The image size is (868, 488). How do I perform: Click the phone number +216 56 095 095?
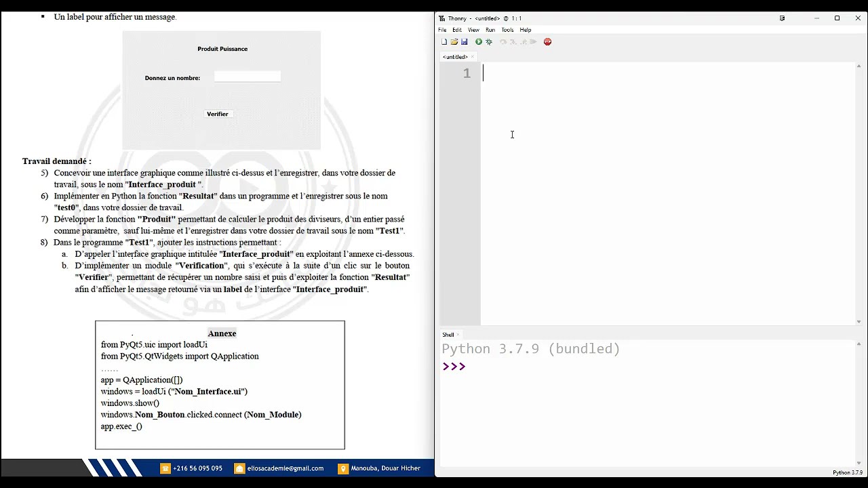[x=197, y=468]
